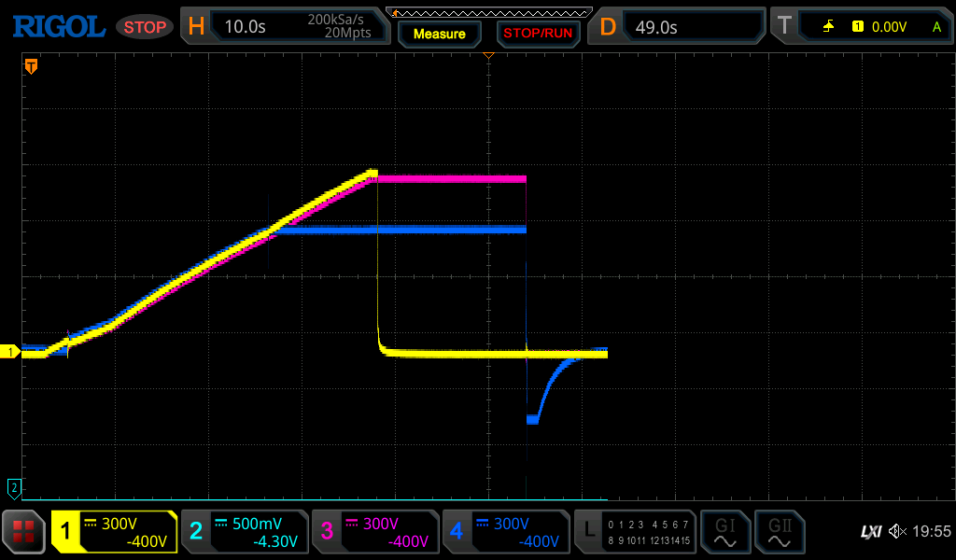This screenshot has width=956, height=560.
Task: Click the muted speaker sound icon
Action: (897, 532)
